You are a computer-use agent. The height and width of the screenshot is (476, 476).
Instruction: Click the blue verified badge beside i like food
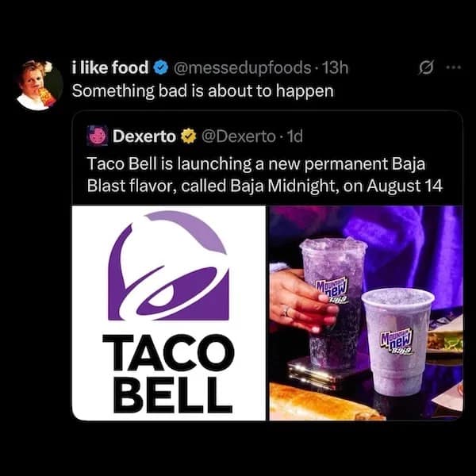point(160,67)
